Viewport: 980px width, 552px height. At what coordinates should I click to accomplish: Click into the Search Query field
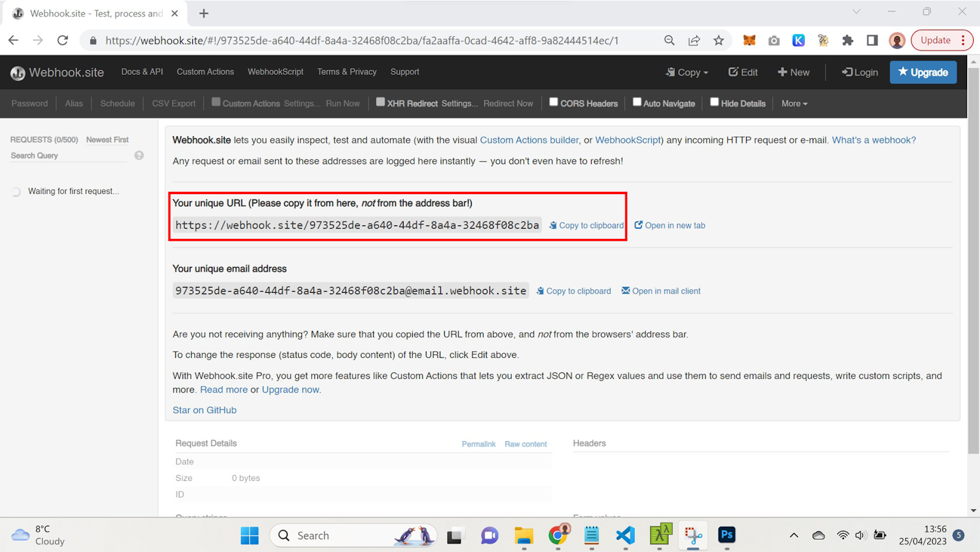point(67,156)
